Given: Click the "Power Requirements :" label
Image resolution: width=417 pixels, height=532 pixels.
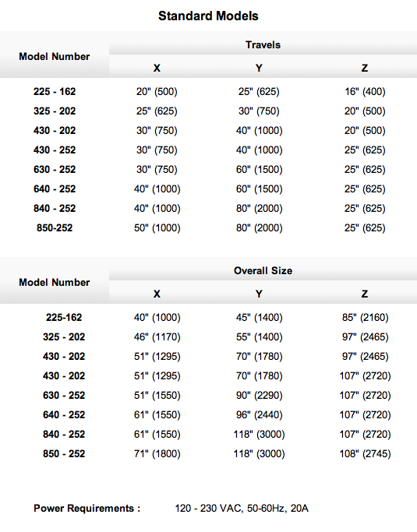Looking at the screenshot, I should pos(87,509).
